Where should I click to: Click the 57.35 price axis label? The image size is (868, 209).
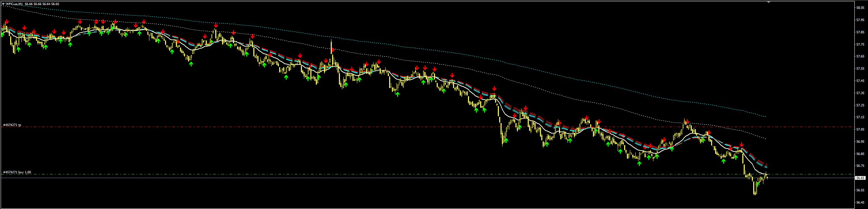click(860, 93)
